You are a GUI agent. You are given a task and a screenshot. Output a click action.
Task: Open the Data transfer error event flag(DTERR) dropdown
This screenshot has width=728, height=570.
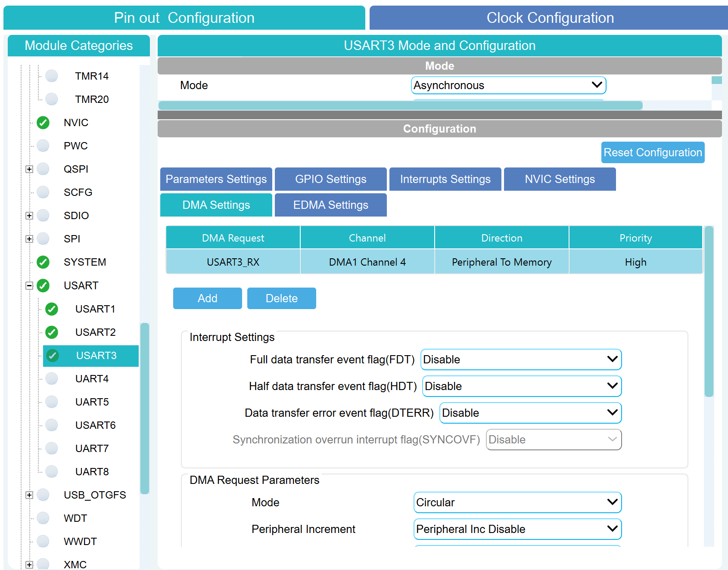pyautogui.click(x=531, y=413)
